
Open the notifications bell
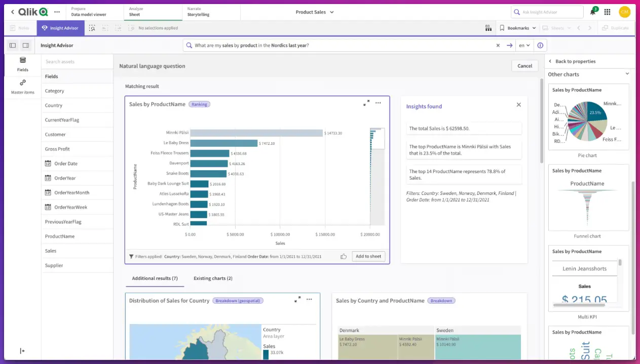[592, 12]
